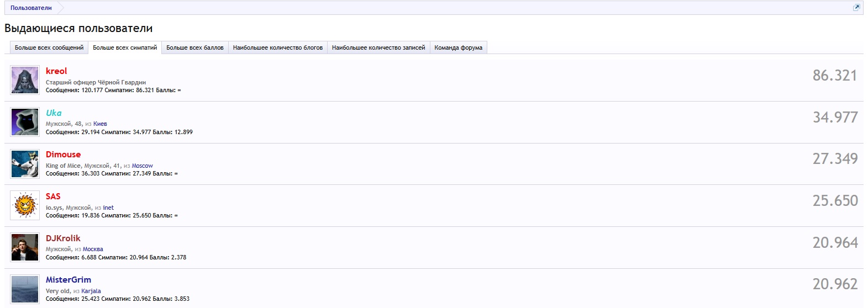Open MisterGrim's profile via the username
This screenshot has width=868, height=308.
[69, 280]
